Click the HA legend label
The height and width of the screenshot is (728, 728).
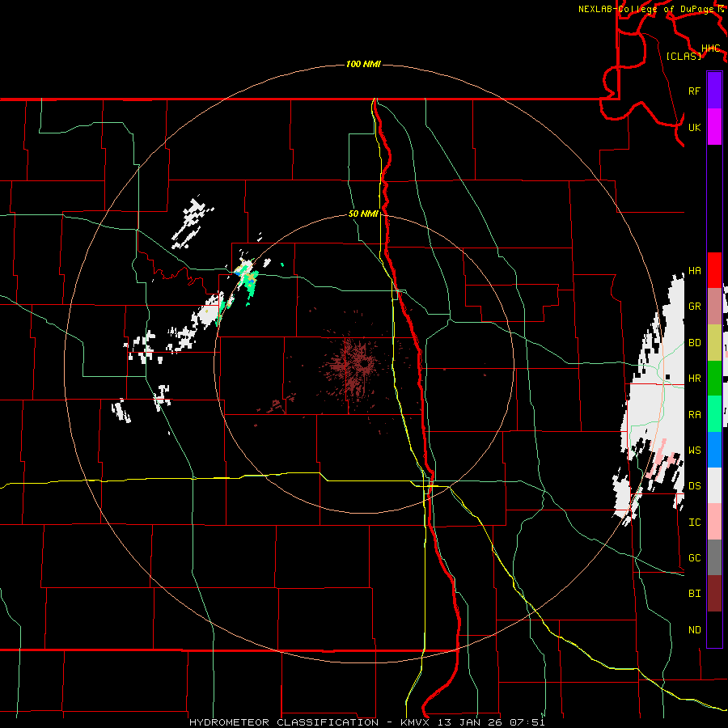(695, 271)
